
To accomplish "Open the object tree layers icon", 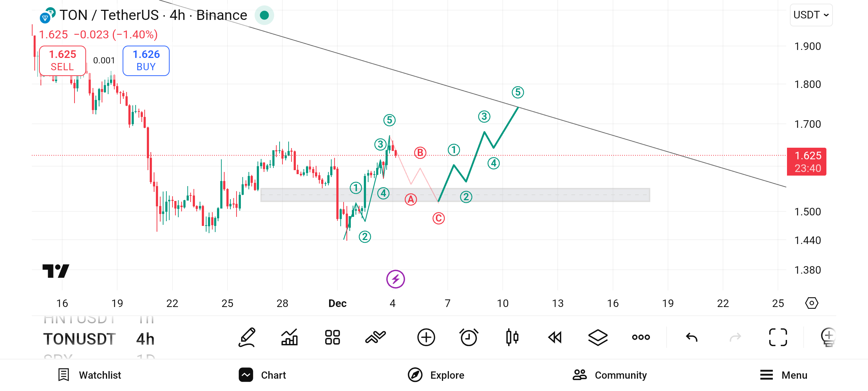I will 598,337.
